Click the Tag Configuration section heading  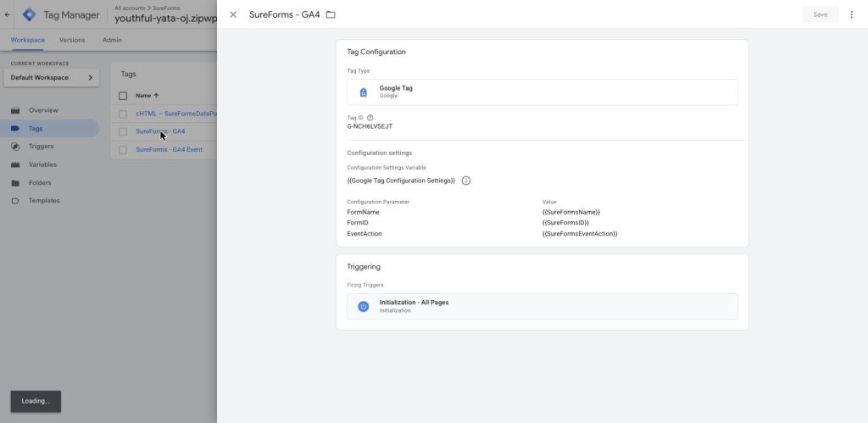coord(376,52)
